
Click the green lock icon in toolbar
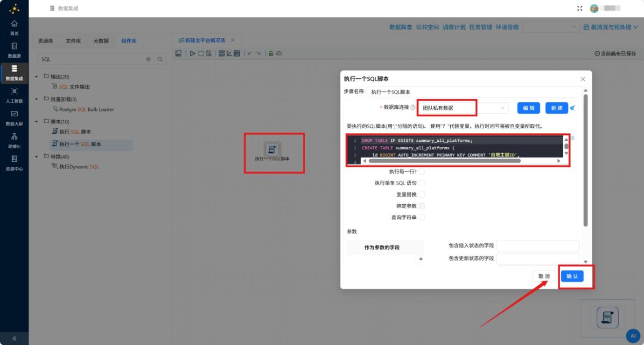coord(271,54)
